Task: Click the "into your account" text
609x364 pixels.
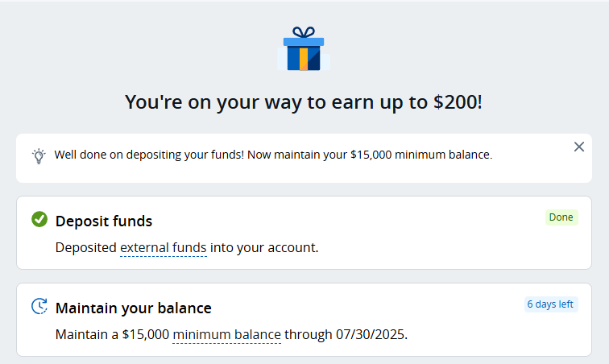Action: [x=264, y=247]
